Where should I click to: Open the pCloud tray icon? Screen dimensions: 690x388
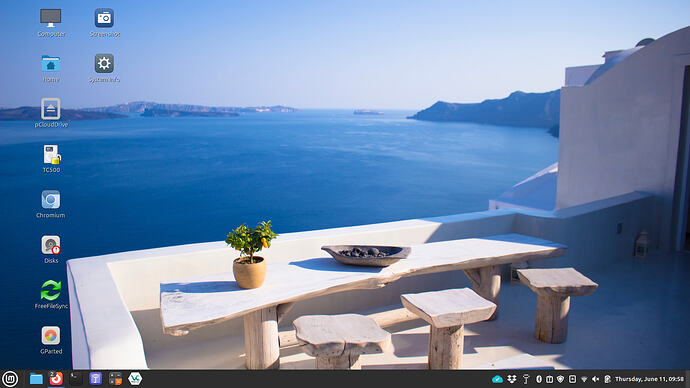(497, 379)
